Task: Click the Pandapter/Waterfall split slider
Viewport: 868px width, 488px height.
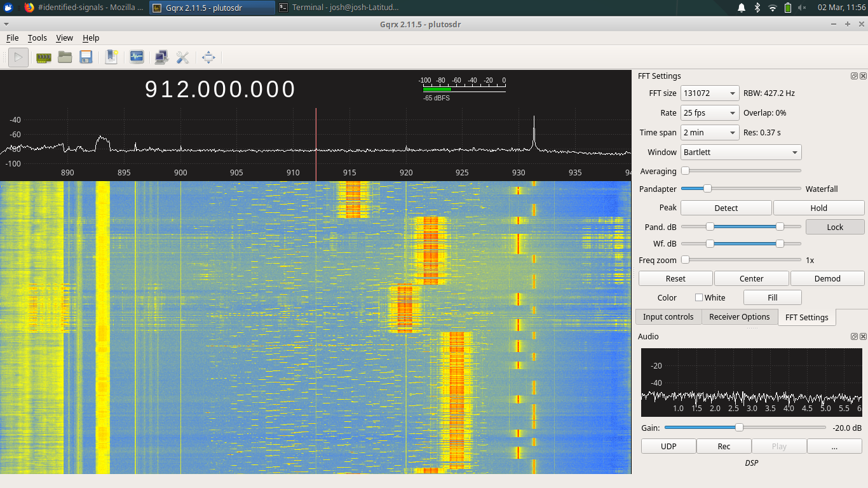Action: point(741,188)
